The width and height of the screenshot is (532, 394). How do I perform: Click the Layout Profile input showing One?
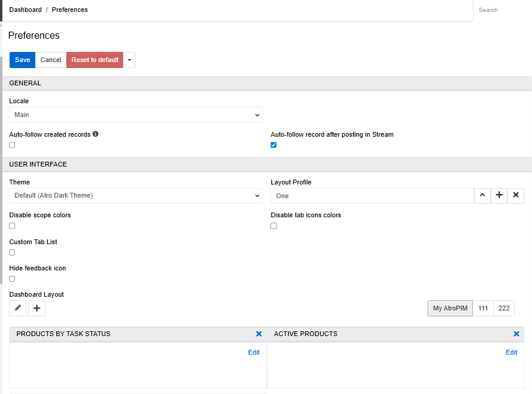pos(372,196)
